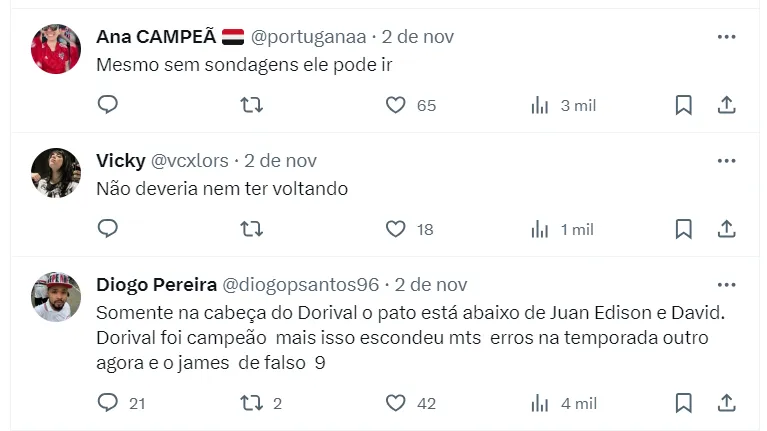Like Ana CAMPEÃ's tweet with 65 likes

coord(396,105)
